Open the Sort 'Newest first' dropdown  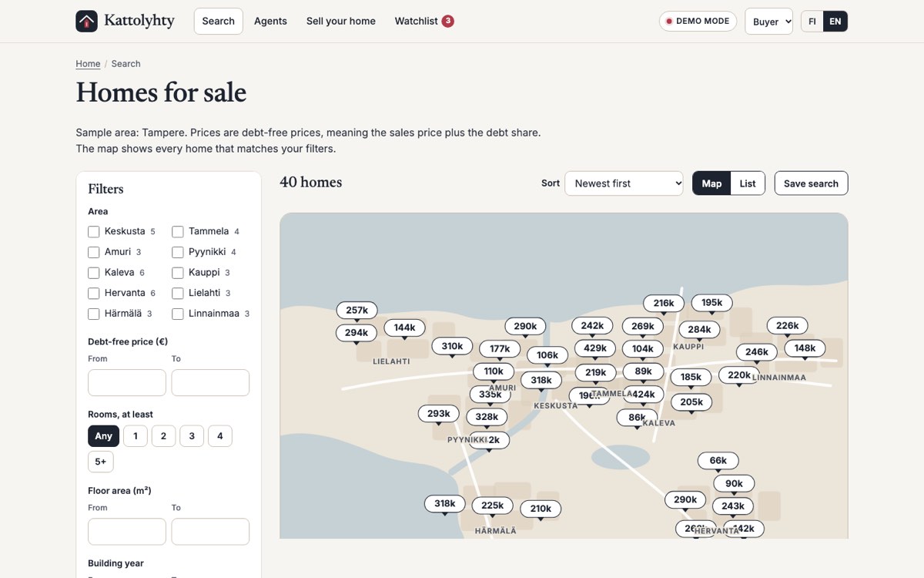pyautogui.click(x=624, y=183)
